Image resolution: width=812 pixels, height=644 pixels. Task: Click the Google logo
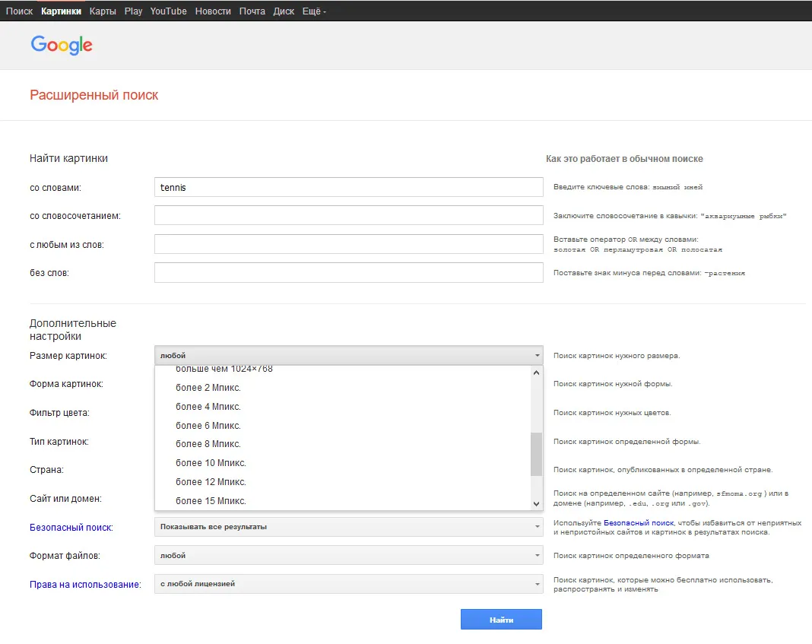pyautogui.click(x=62, y=45)
